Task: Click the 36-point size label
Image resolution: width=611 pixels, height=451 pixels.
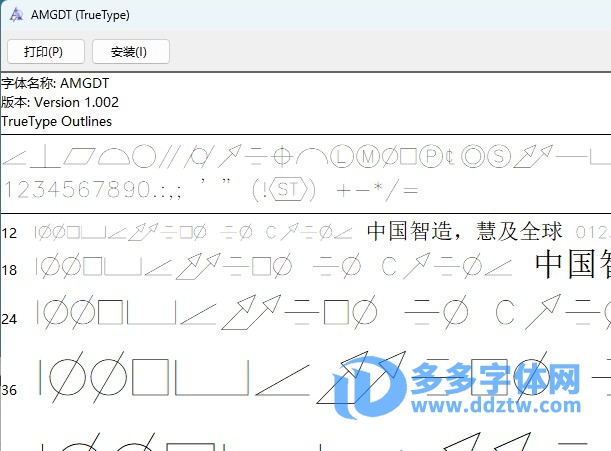Action: [10, 389]
